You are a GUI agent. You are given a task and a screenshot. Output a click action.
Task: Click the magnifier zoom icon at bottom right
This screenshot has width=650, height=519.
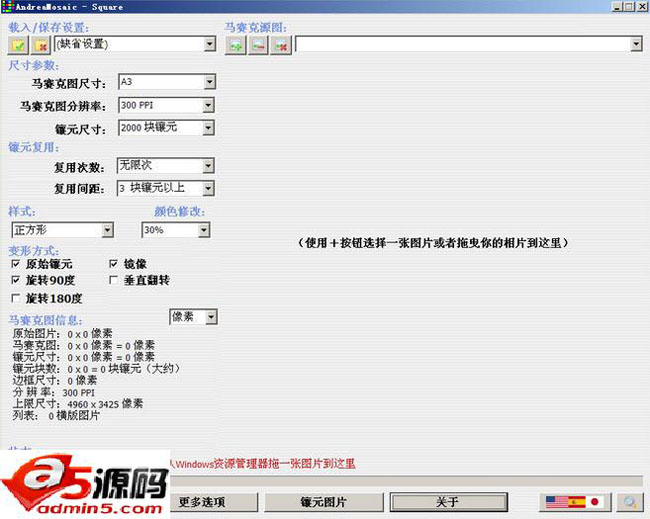[x=630, y=502]
